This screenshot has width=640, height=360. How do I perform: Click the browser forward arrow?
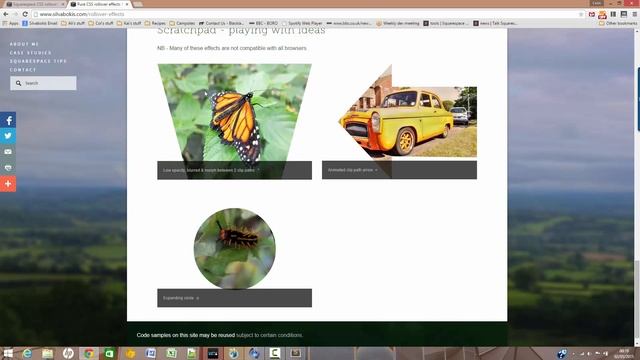(x=15, y=14)
